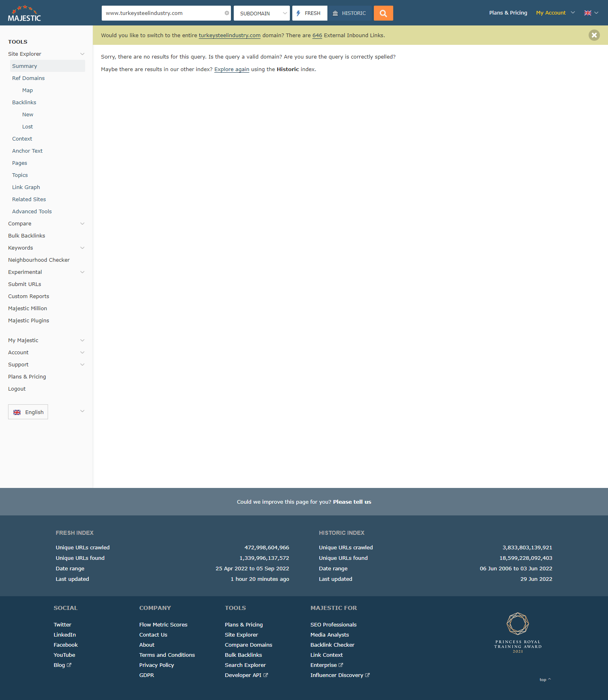Open Terms and Conditions

[167, 655]
